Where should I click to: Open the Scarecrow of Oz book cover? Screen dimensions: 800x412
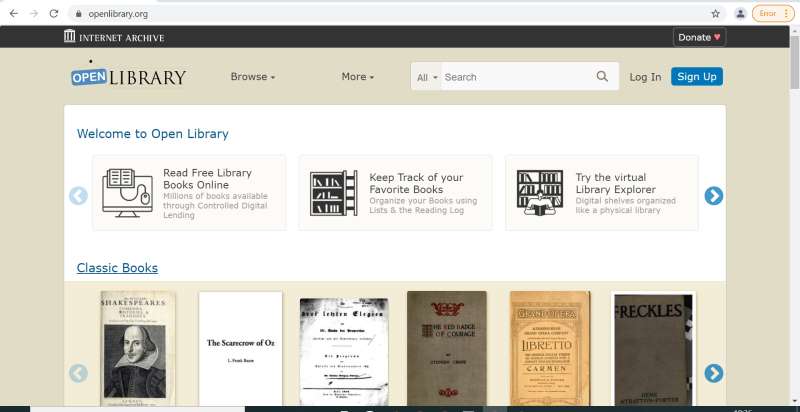point(240,348)
